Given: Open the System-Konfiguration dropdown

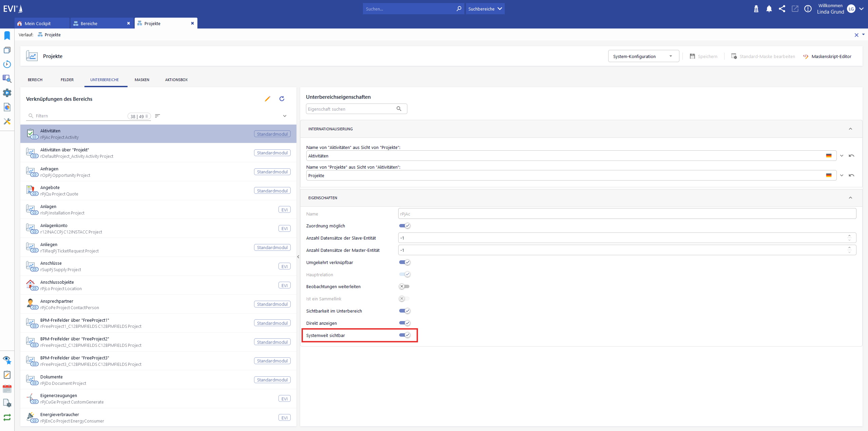Looking at the screenshot, I should tap(643, 56).
